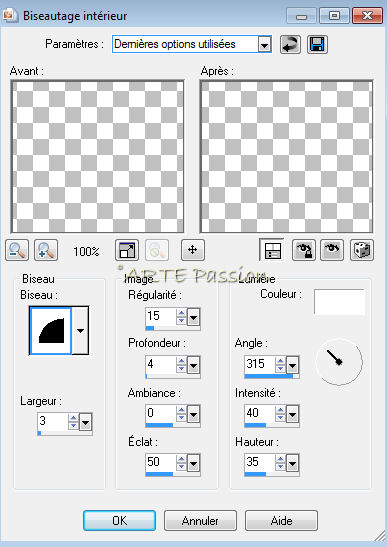This screenshot has width=387, height=547.
Task: Open the Hauteur slider dropdown
Action: coord(292,463)
